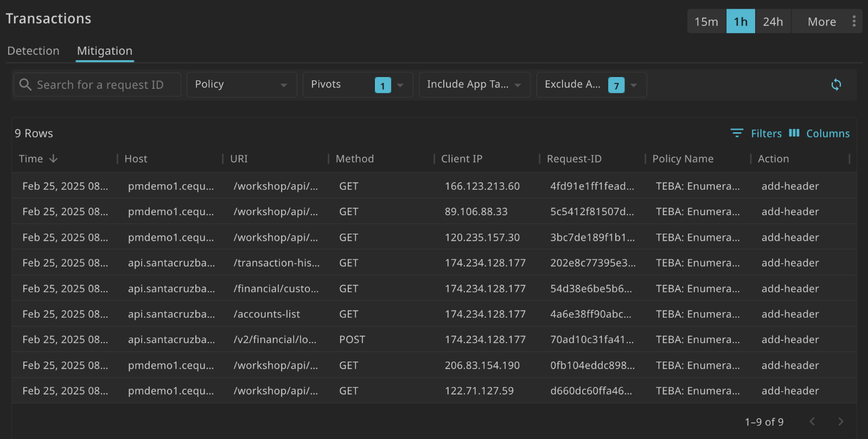Expand the Exclude A... dropdown arrow
Image resolution: width=868 pixels, height=439 pixels.
(x=634, y=85)
